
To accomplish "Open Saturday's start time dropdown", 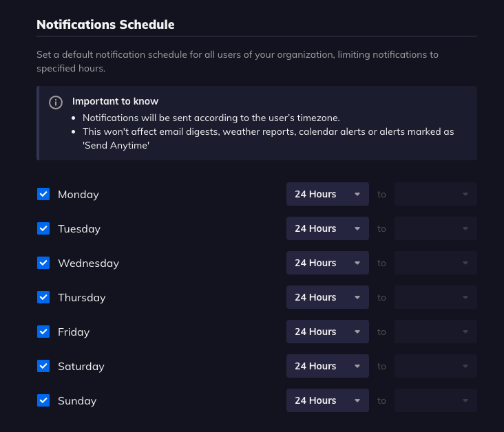I will point(327,366).
